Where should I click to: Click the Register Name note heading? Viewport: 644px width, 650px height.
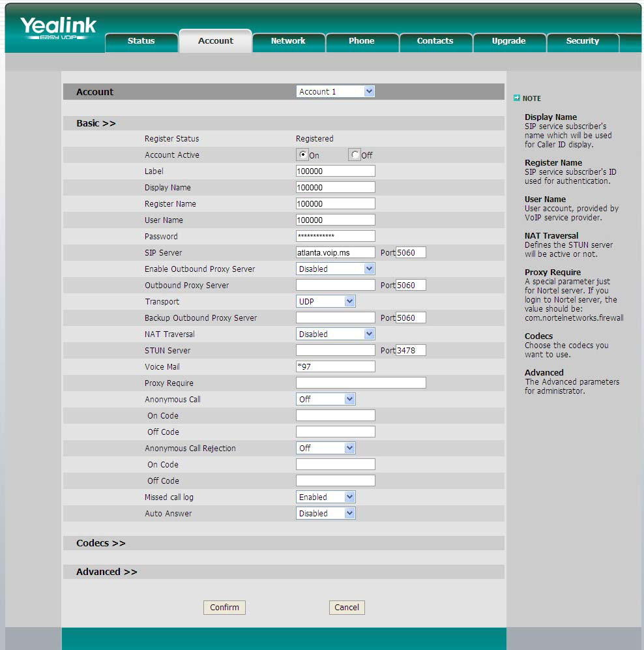coord(553,162)
